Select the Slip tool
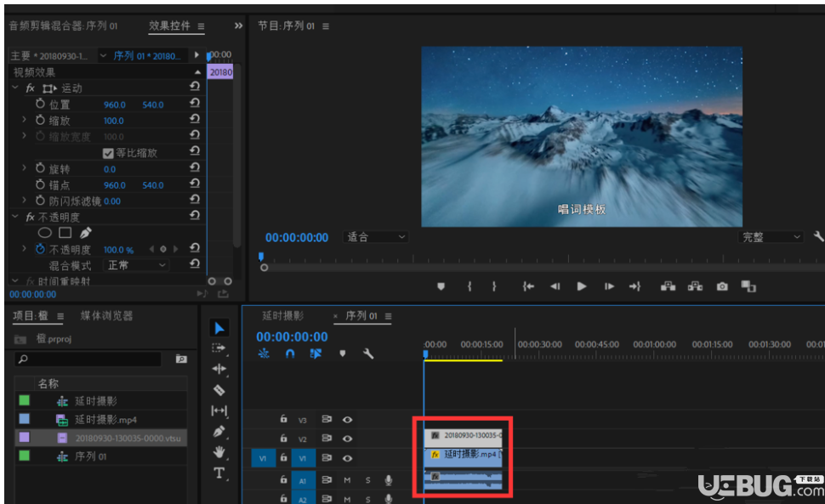The image size is (825, 504). tap(219, 411)
